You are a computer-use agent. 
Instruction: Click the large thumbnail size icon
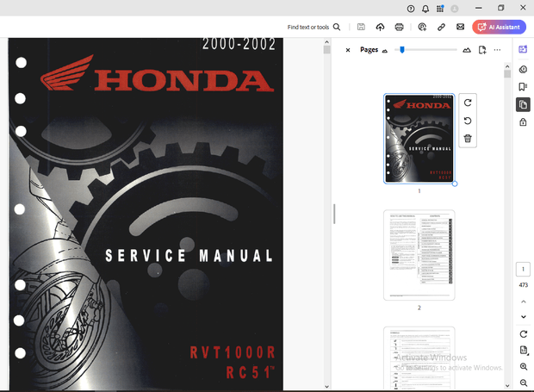point(467,50)
